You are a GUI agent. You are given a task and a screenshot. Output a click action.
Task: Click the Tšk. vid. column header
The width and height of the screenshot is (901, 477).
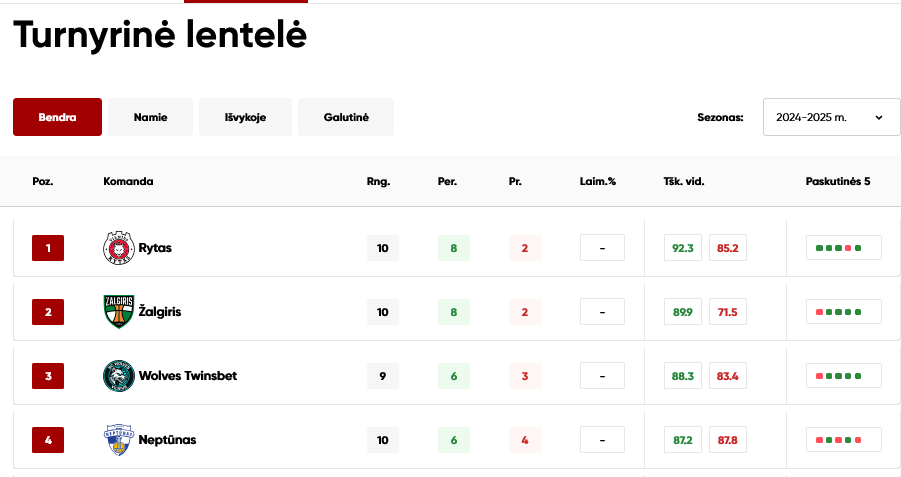[684, 182]
